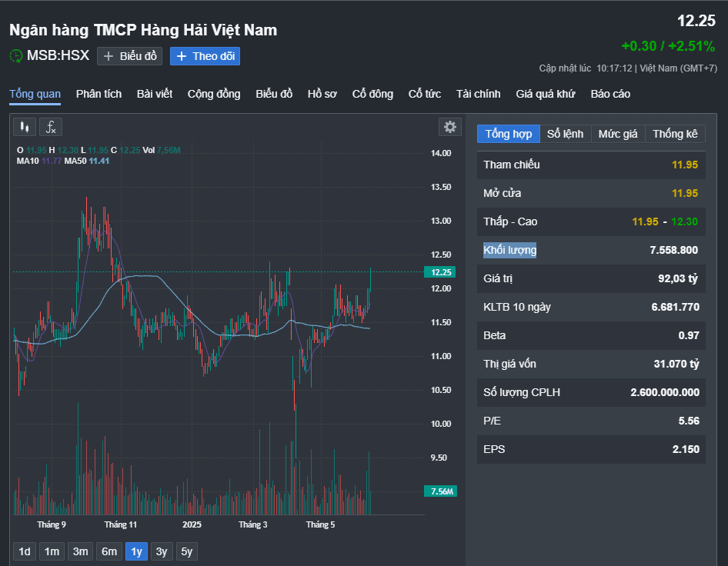Set chart range to 6m
Screen dimensions: 728x566
click(x=109, y=551)
